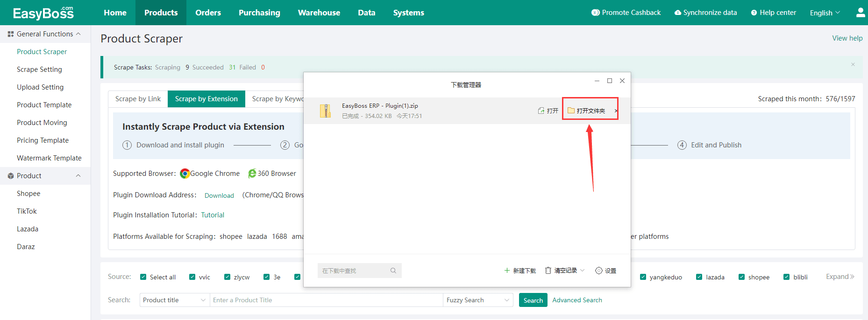The image size is (868, 320).
Task: Open Upload Setting in the sidebar
Action: (40, 87)
